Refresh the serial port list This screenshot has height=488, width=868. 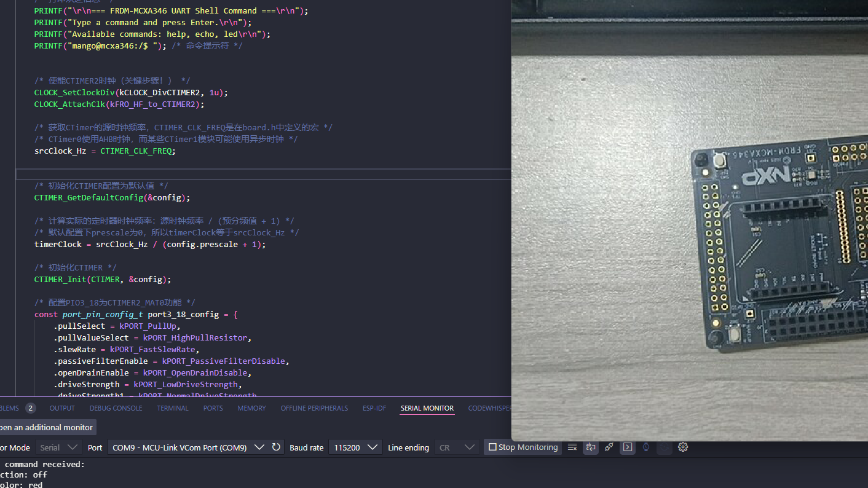coord(276,447)
